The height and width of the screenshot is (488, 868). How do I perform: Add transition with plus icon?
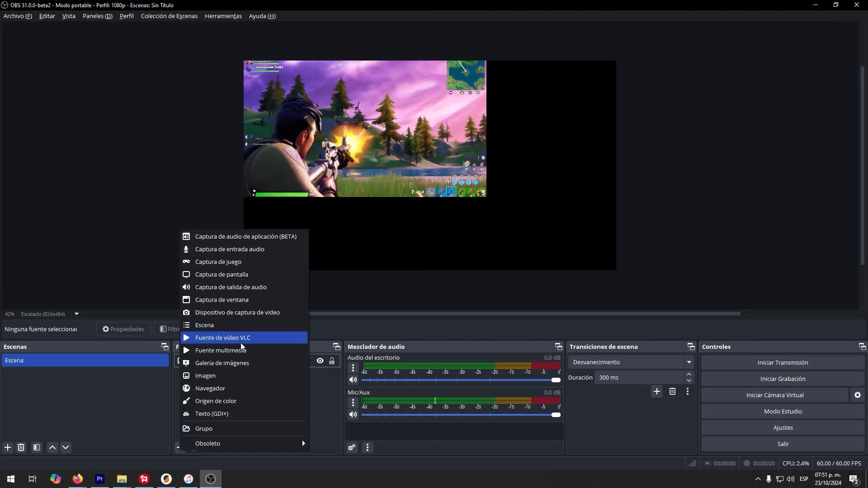tap(657, 391)
